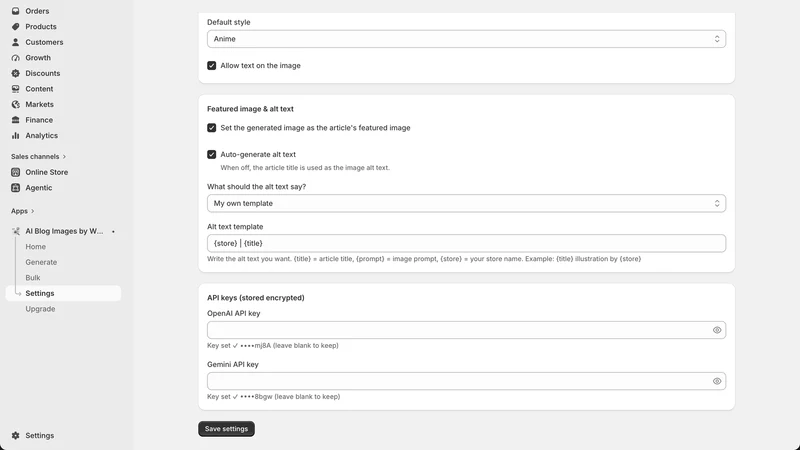Click the Online Store icon
Screen dimensions: 800x450
[x=15, y=172]
